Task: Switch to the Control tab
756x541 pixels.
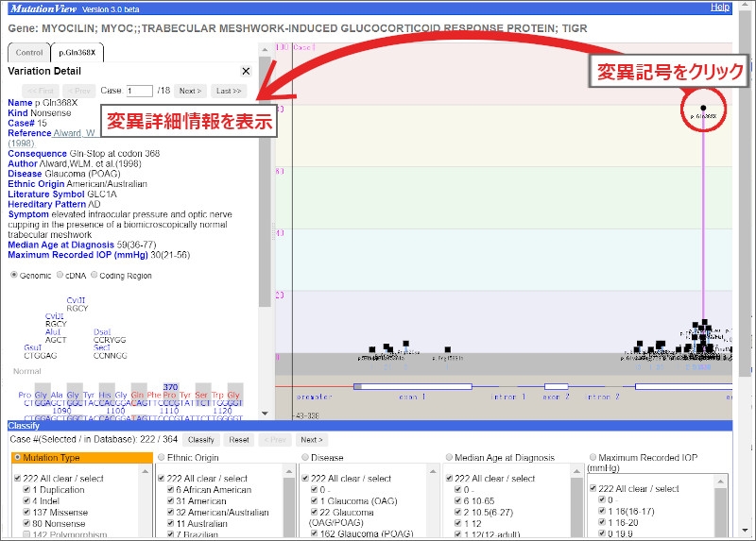Action: [29, 52]
